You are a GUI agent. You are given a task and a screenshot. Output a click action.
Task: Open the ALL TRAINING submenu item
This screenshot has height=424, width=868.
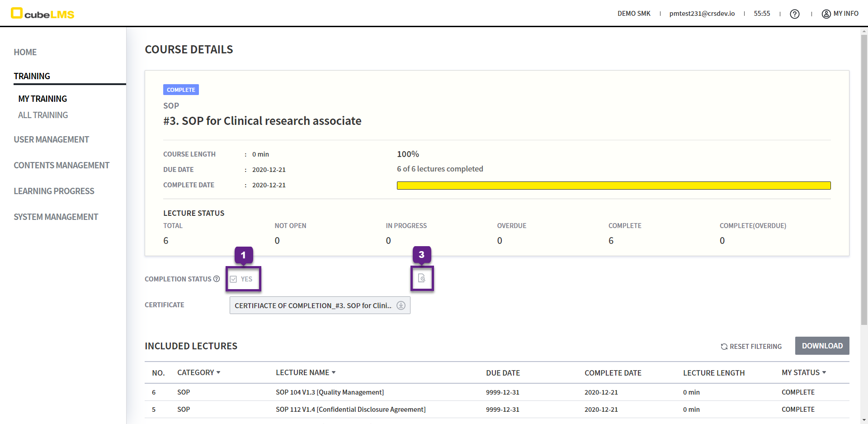point(43,115)
